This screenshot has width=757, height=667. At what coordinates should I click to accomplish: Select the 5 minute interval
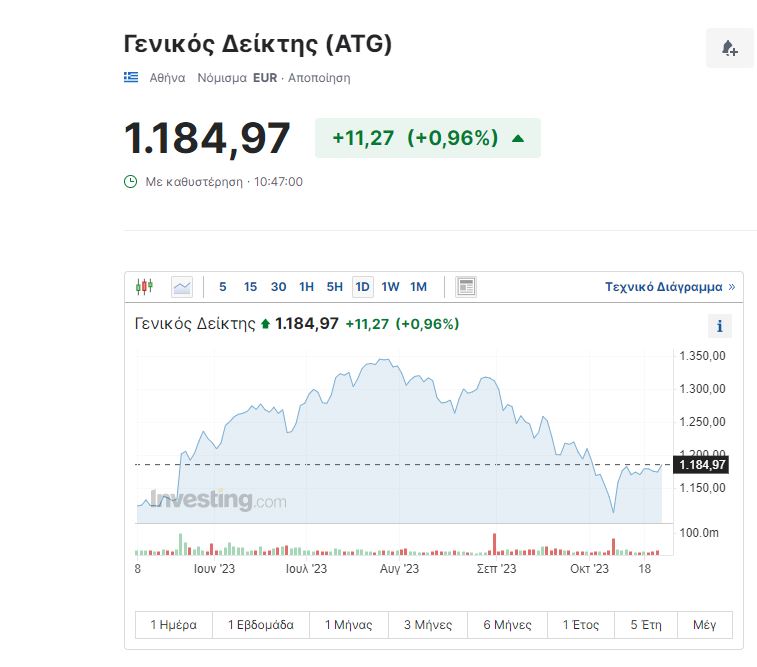click(222, 287)
